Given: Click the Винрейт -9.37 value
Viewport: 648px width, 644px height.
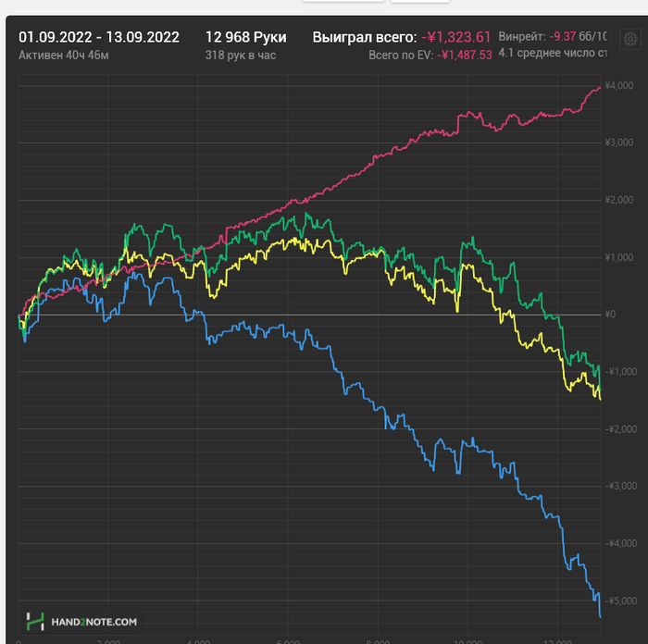Looking at the screenshot, I should [562, 37].
